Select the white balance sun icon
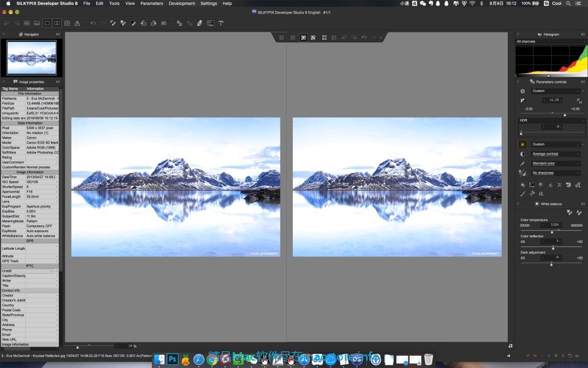Image resolution: width=588 pixels, height=368 pixels. [522, 144]
